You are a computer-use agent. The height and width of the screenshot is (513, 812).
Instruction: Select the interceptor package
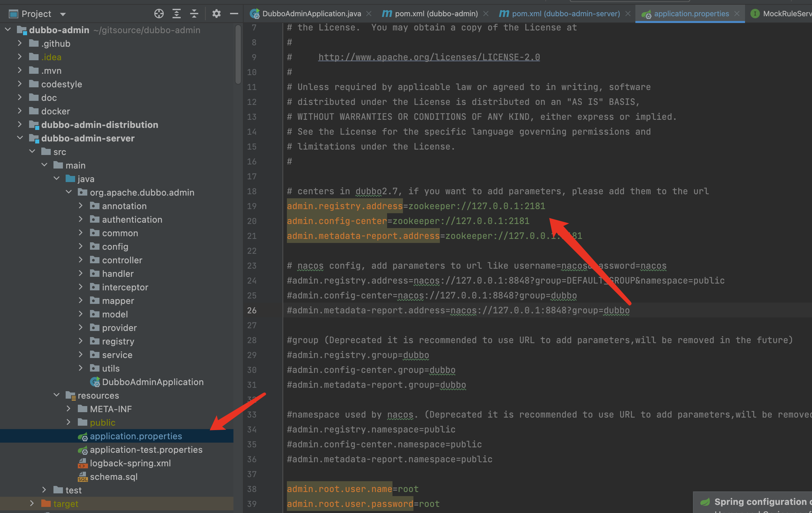(x=125, y=287)
